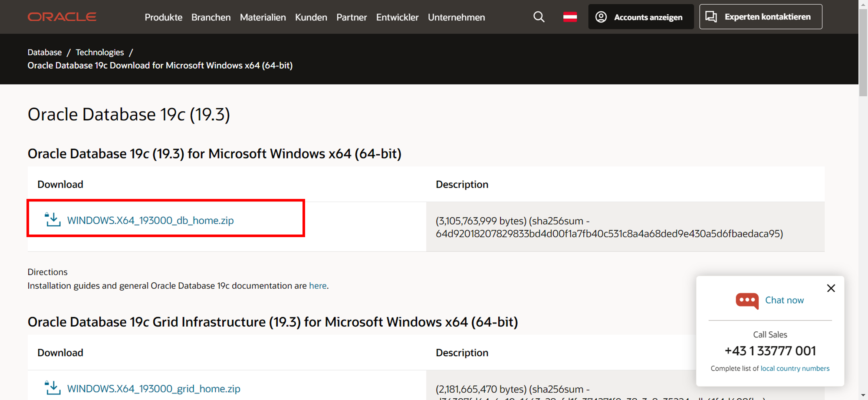Click the Accounts anzeigen button
This screenshot has height=400, width=868.
(641, 17)
